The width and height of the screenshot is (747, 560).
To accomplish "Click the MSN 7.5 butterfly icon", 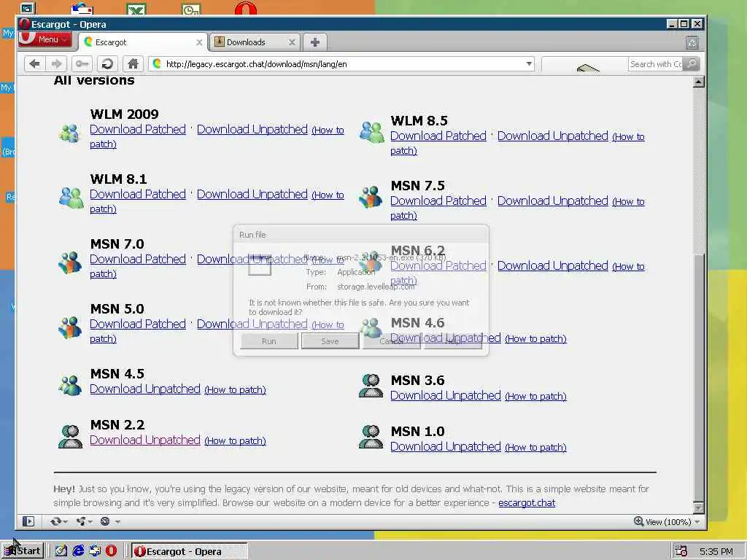I will [371, 197].
